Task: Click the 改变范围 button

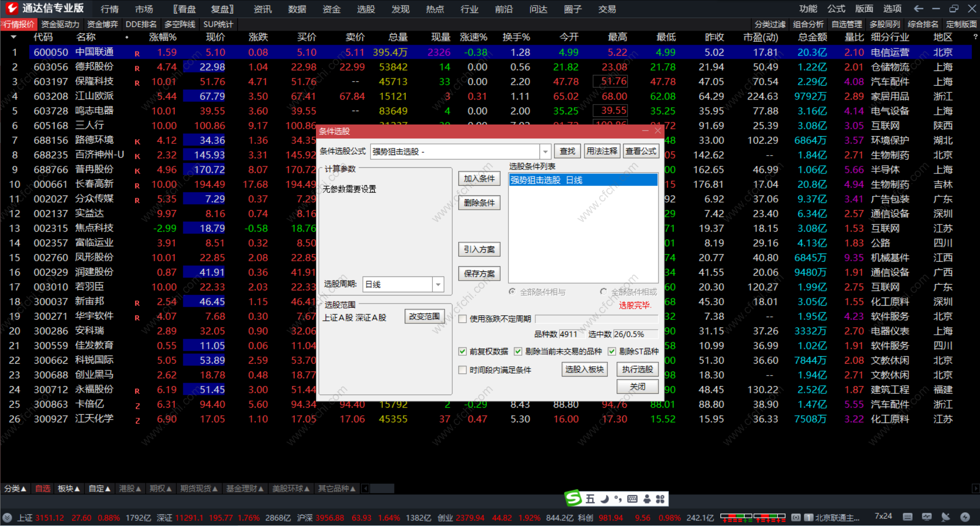Action: pyautogui.click(x=425, y=316)
